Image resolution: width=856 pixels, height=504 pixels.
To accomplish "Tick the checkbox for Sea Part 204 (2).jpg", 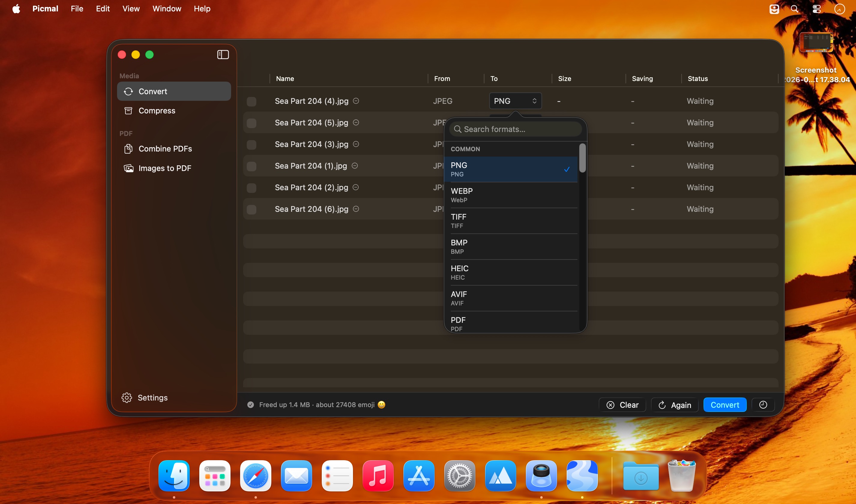I will pyautogui.click(x=251, y=188).
